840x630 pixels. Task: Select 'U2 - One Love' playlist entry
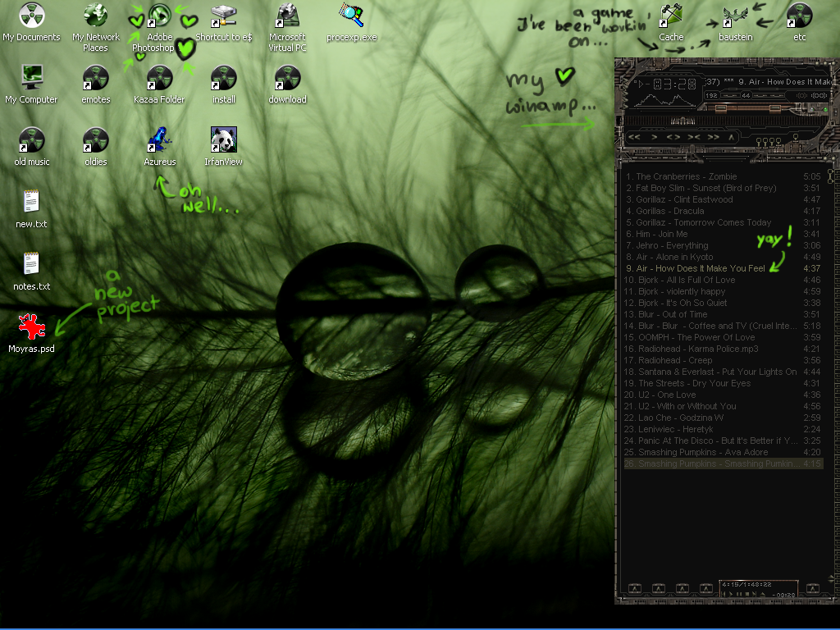click(x=724, y=395)
